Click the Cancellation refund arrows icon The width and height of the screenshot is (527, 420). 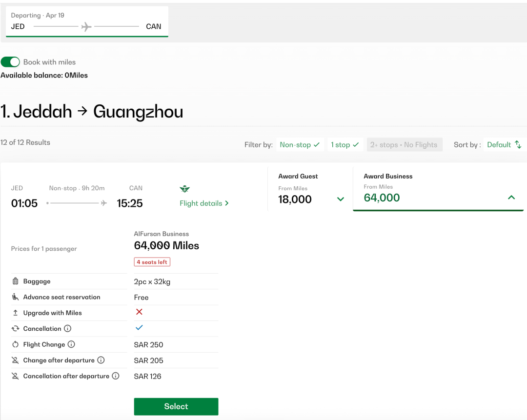tap(16, 329)
